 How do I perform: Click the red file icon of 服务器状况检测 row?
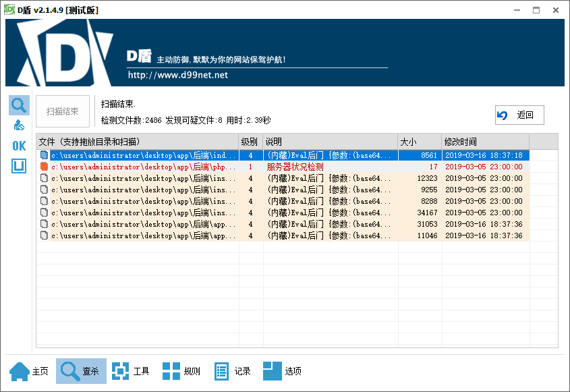(44, 167)
